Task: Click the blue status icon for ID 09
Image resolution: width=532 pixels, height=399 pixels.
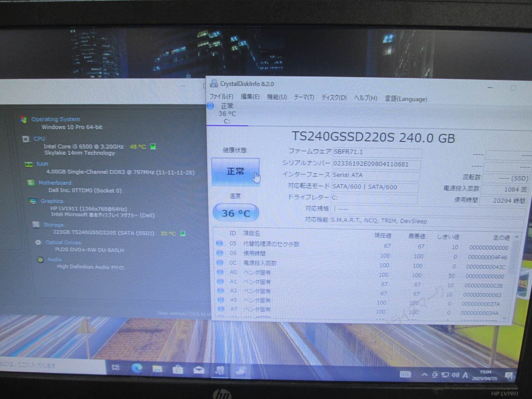Action: pyautogui.click(x=220, y=253)
